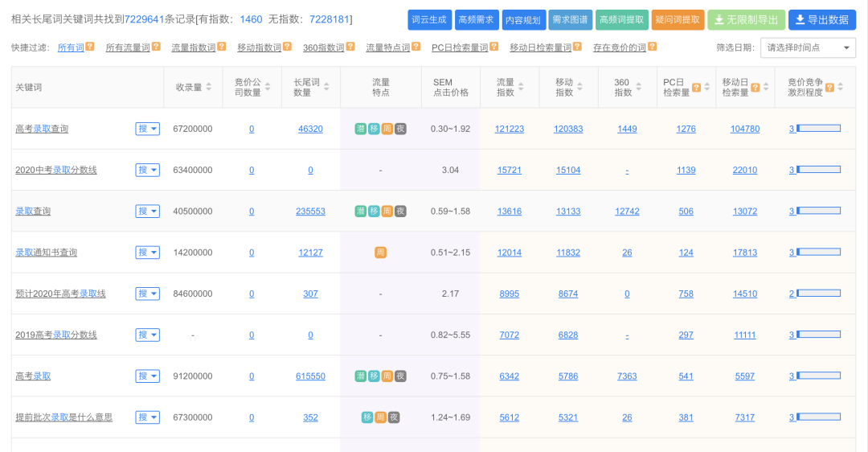Click indexed count 1460 in summary
Screen dimensions: 868x452
coord(251,19)
